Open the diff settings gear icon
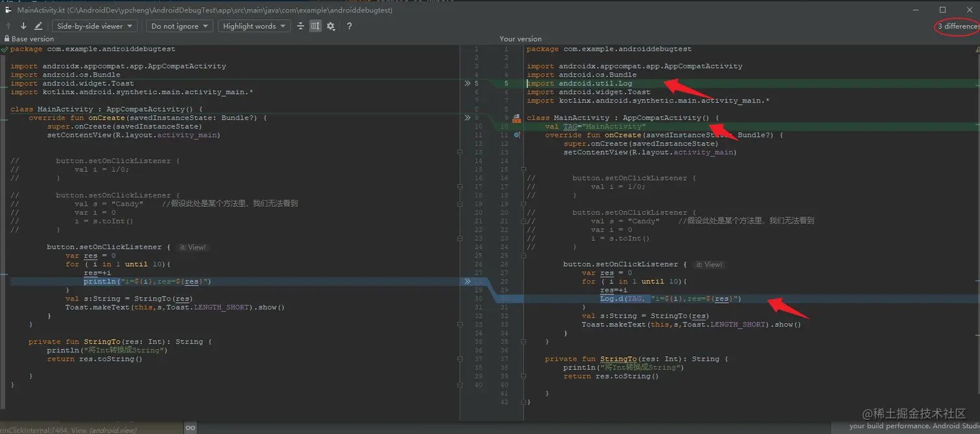Viewport: 980px width, 434px height. pos(331,26)
